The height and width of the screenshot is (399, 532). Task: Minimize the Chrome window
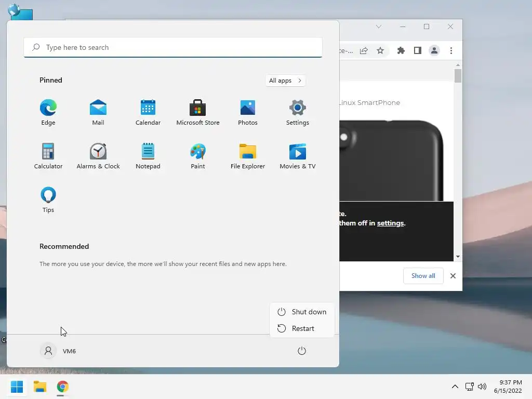click(403, 26)
